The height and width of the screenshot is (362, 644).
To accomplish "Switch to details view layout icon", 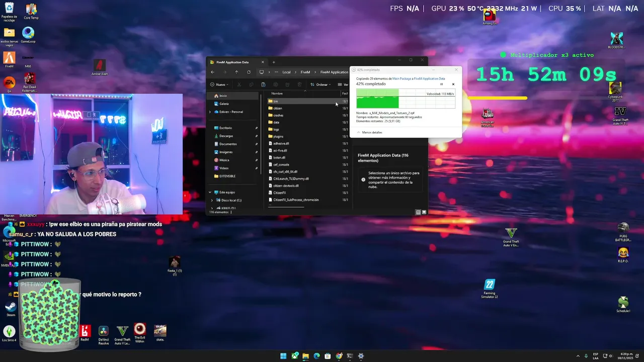I will click(418, 212).
